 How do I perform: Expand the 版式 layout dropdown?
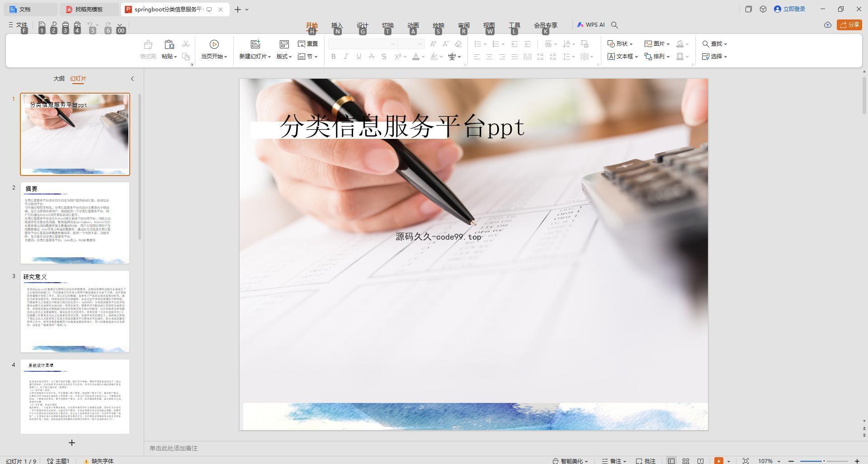(284, 57)
